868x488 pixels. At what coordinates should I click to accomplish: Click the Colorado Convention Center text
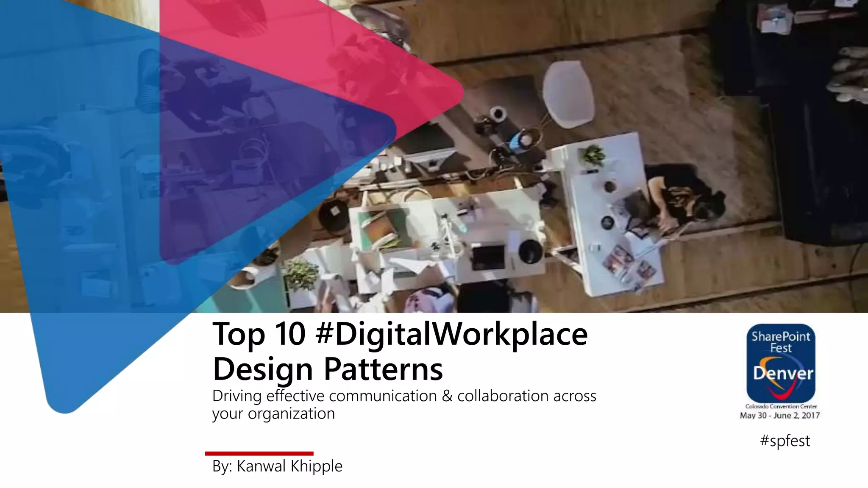(781, 406)
